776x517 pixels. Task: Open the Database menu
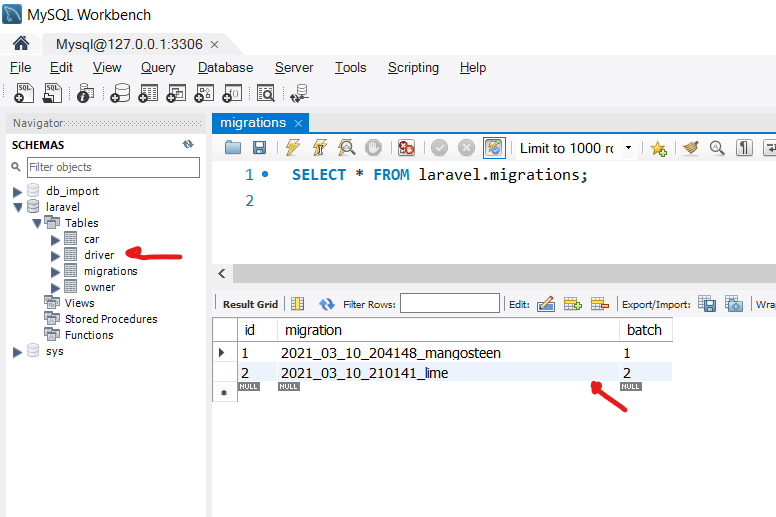pos(225,67)
